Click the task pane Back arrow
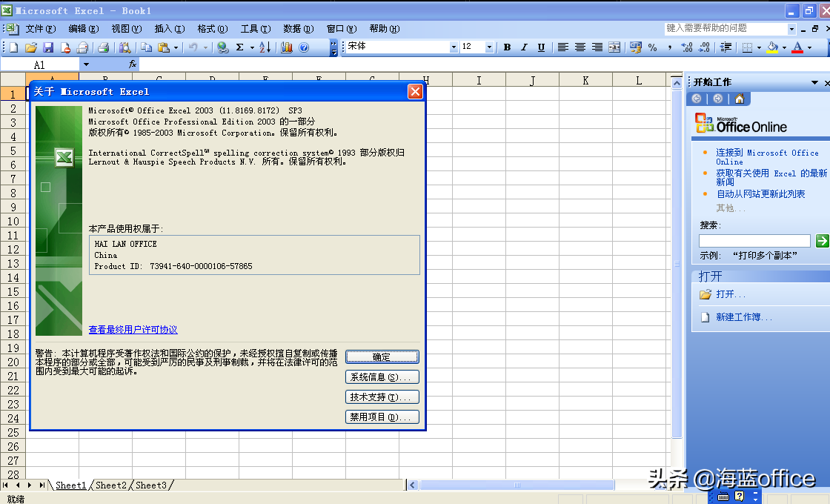 pos(697,99)
